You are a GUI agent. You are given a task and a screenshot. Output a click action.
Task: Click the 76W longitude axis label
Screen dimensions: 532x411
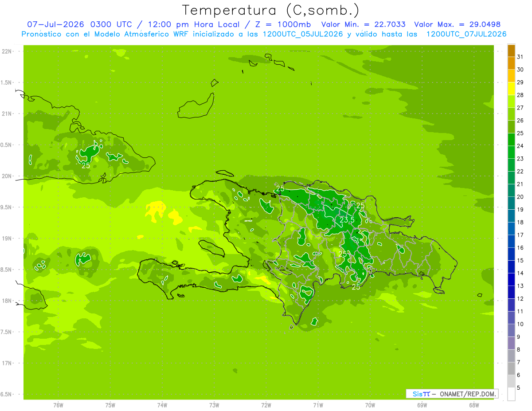58,405
